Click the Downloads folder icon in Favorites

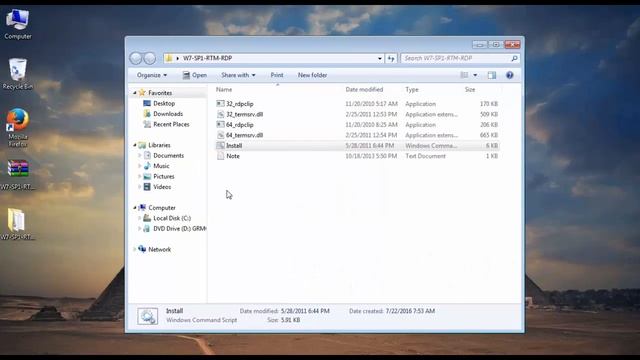(147, 114)
